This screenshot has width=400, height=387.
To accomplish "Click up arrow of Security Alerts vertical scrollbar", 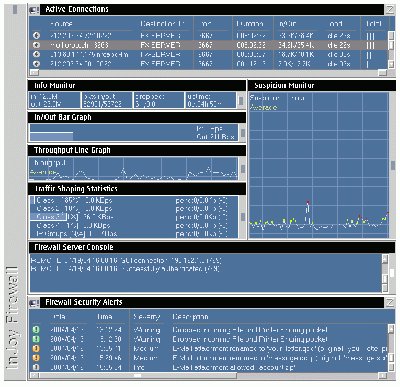I will (391, 329).
